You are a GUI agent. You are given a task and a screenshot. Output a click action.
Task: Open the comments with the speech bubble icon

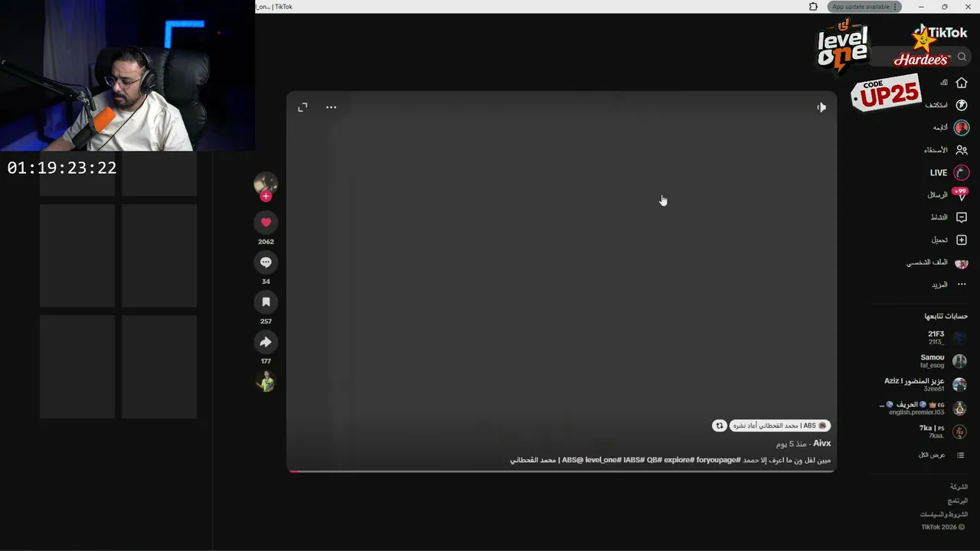click(x=266, y=262)
